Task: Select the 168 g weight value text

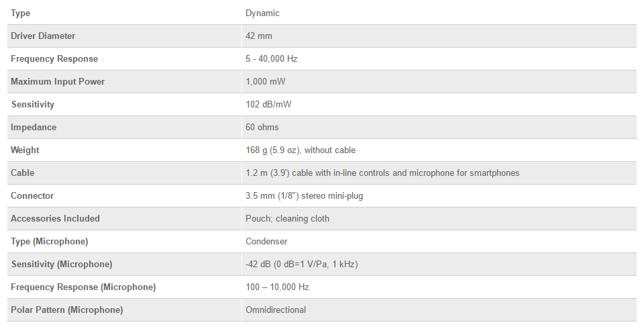Action: point(301,150)
